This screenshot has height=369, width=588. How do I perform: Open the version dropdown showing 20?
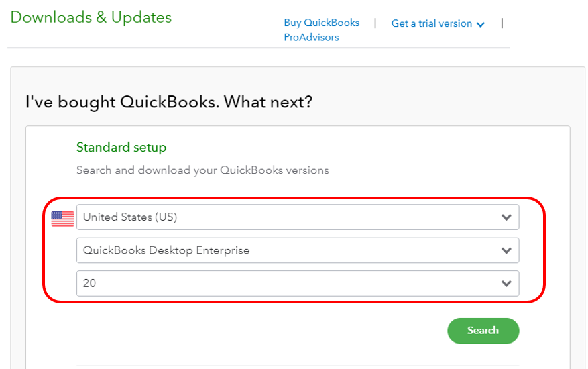point(297,283)
